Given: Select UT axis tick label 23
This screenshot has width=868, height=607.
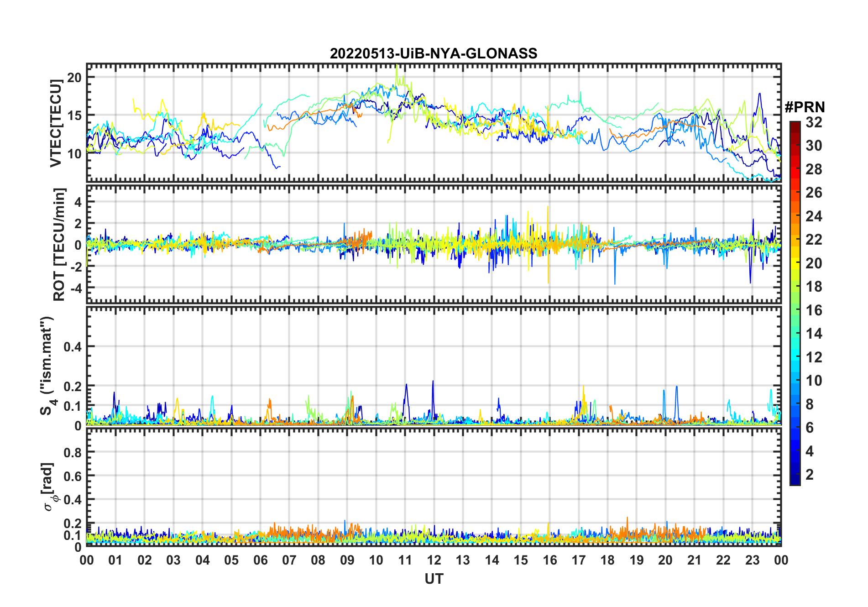Looking at the screenshot, I should (x=752, y=560).
